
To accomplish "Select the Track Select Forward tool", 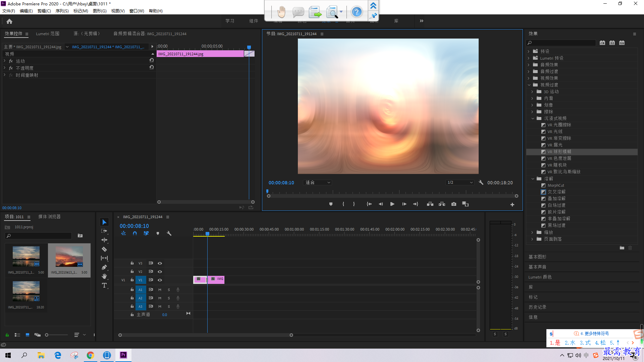I will (104, 231).
